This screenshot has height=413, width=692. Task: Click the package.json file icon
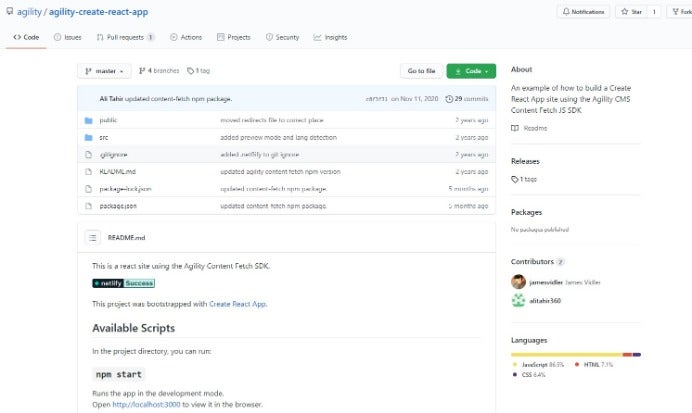click(88, 206)
